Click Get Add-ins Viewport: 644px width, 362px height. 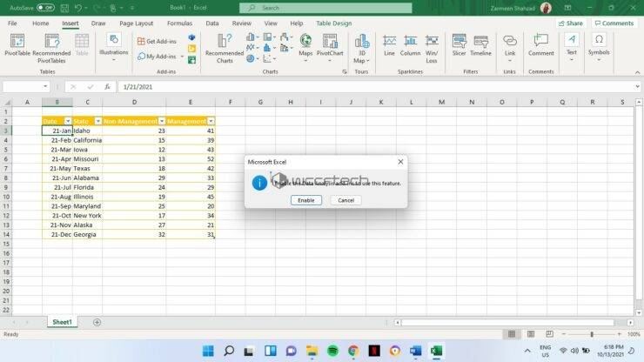point(157,41)
